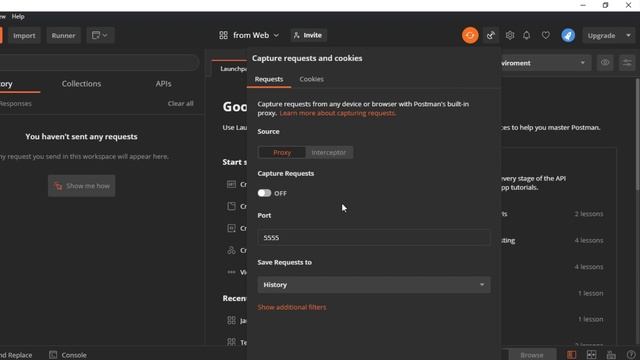640x360 pixels.
Task: Click the 'You haven't sent any requests' heading
Action: click(81, 137)
